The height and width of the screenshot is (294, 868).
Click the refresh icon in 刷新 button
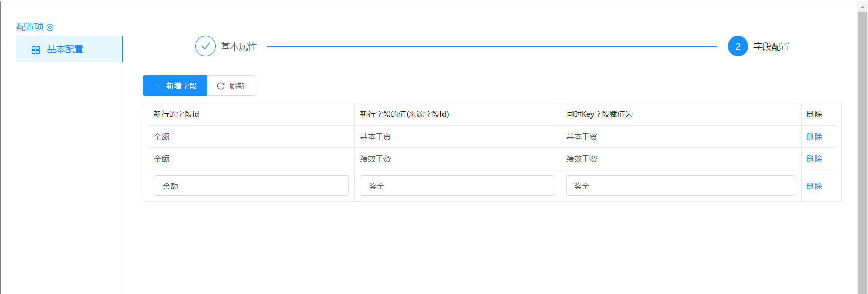[x=220, y=86]
